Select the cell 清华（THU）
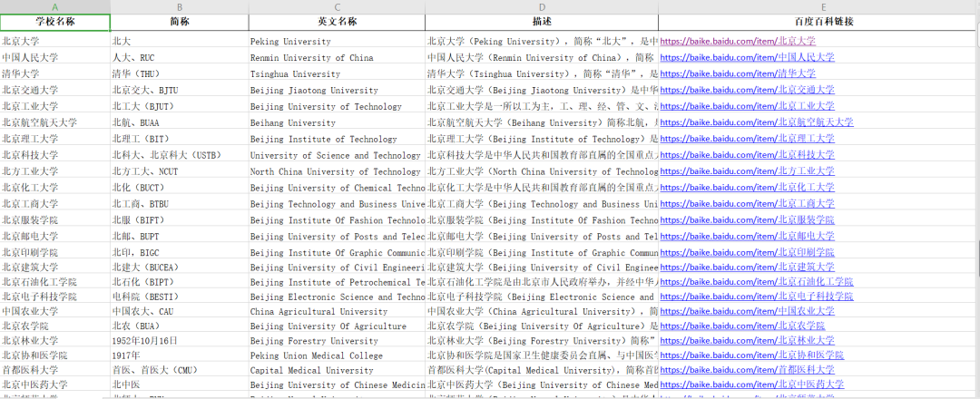This screenshot has width=980, height=399. tap(180, 73)
